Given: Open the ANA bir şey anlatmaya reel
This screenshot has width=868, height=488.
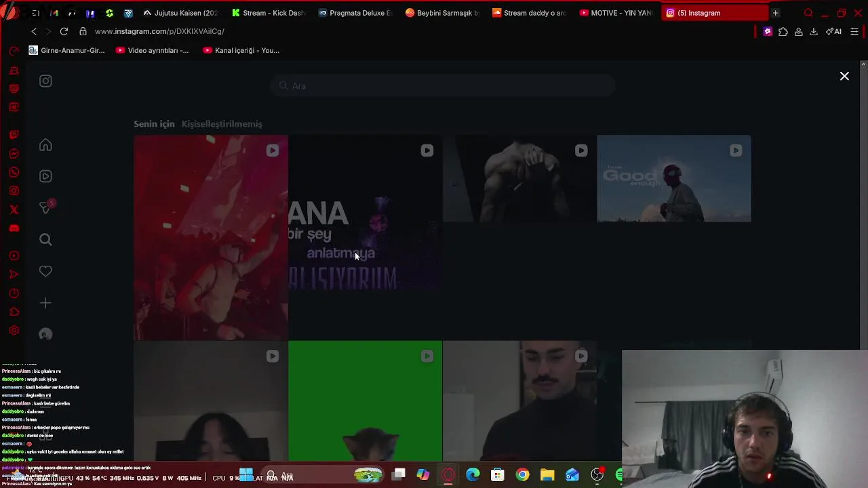Looking at the screenshot, I should [365, 213].
